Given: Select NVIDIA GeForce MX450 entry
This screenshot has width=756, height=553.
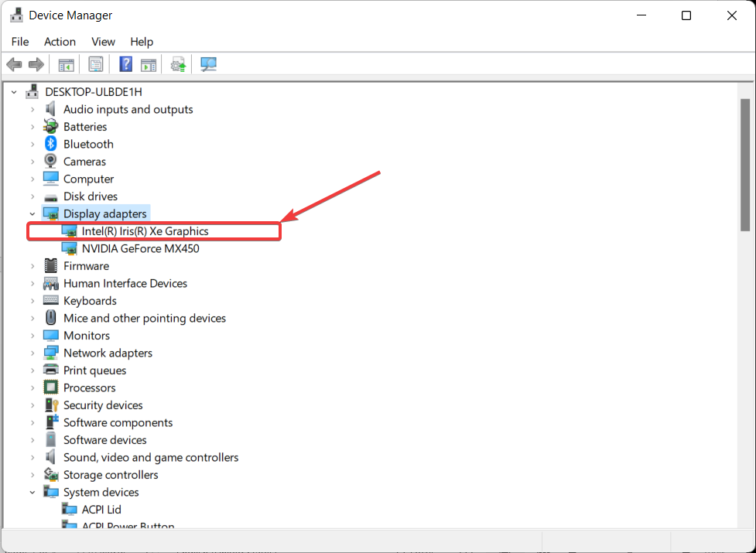Looking at the screenshot, I should [x=140, y=248].
